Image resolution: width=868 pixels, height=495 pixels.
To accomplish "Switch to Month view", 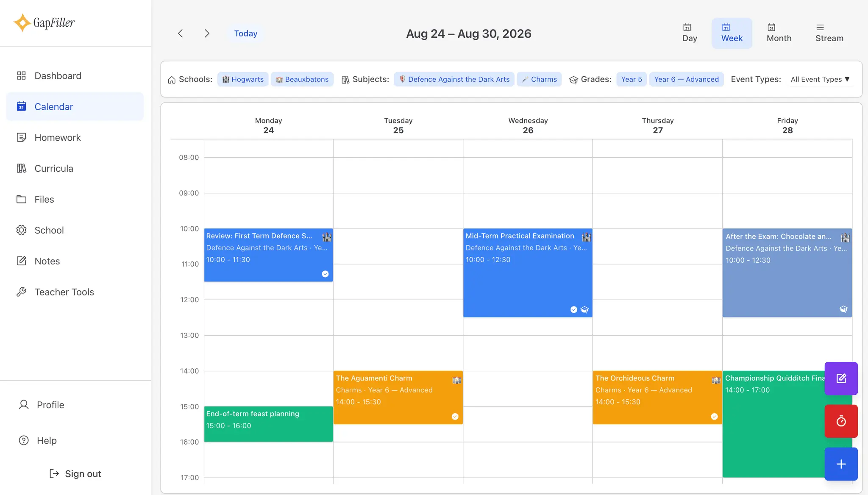I will (779, 33).
